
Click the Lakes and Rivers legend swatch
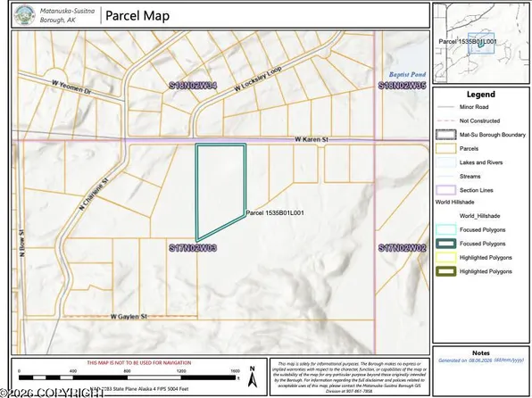coord(445,162)
